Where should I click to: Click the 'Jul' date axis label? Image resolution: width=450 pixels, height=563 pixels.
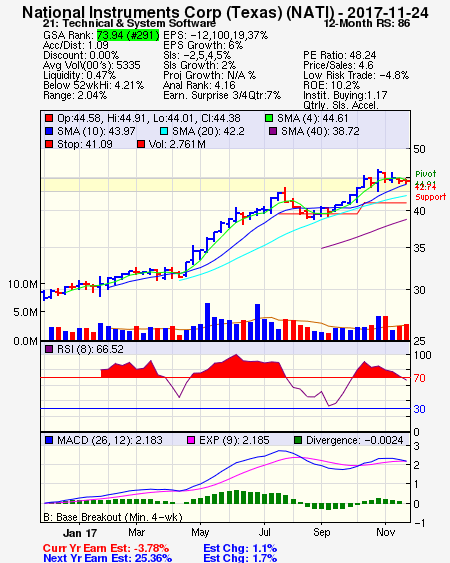point(264,532)
